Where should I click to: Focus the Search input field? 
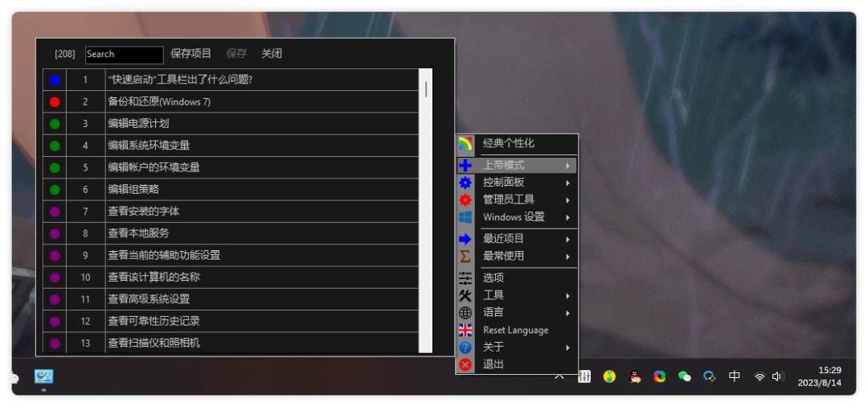click(125, 55)
